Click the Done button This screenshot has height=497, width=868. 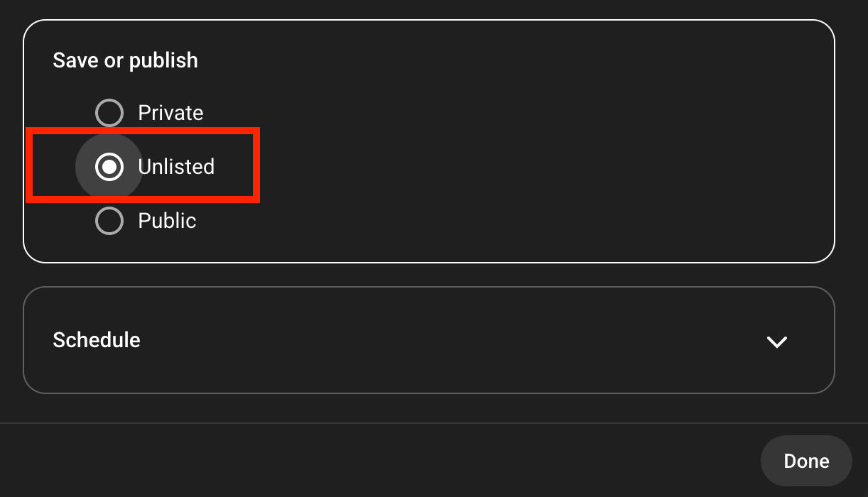(x=805, y=461)
